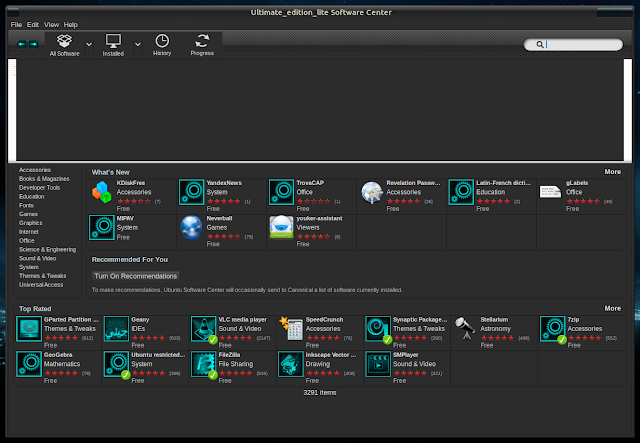Open the History view
Screen dimensions: 640x443
(x=162, y=45)
